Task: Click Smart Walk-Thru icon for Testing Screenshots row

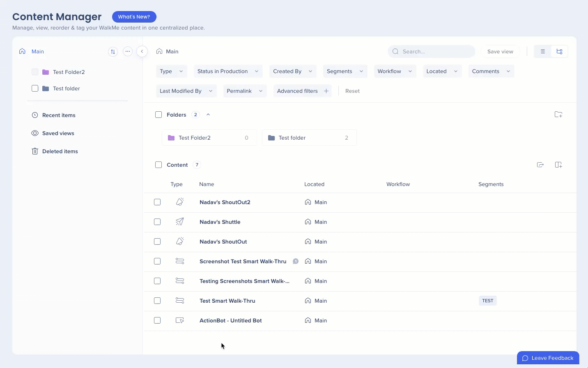Action: click(180, 281)
